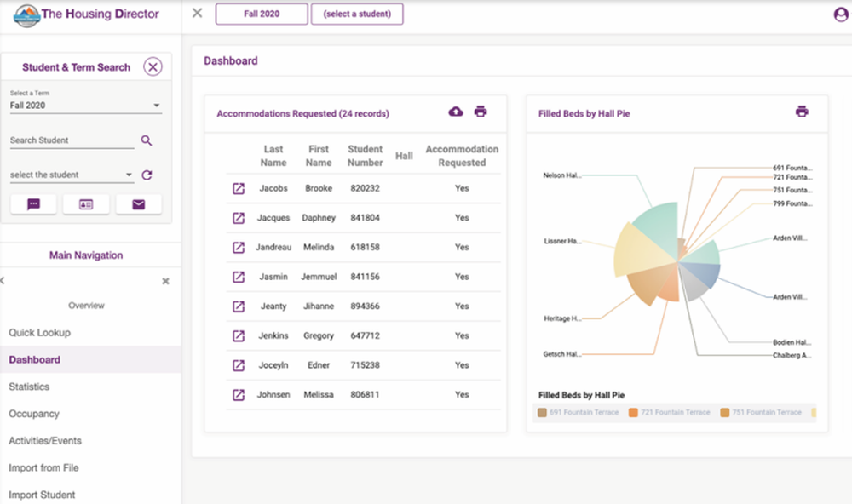Sort by First Name column header
The width and height of the screenshot is (852, 504).
(x=319, y=156)
